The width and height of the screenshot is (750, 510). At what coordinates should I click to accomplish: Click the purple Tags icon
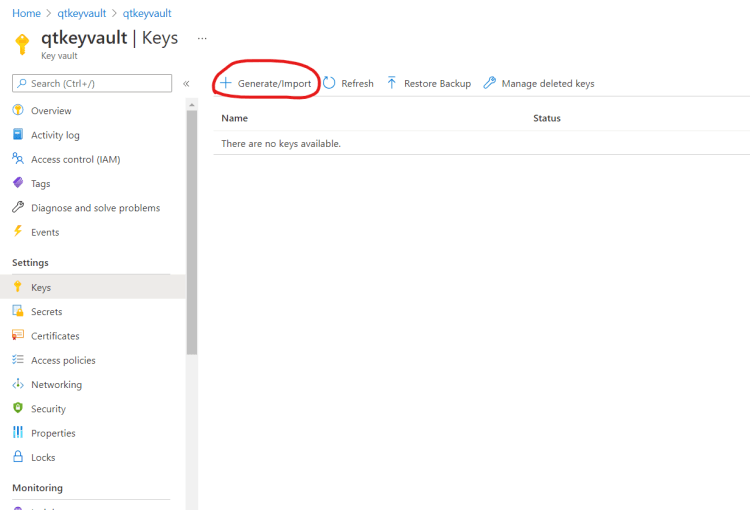point(18,183)
